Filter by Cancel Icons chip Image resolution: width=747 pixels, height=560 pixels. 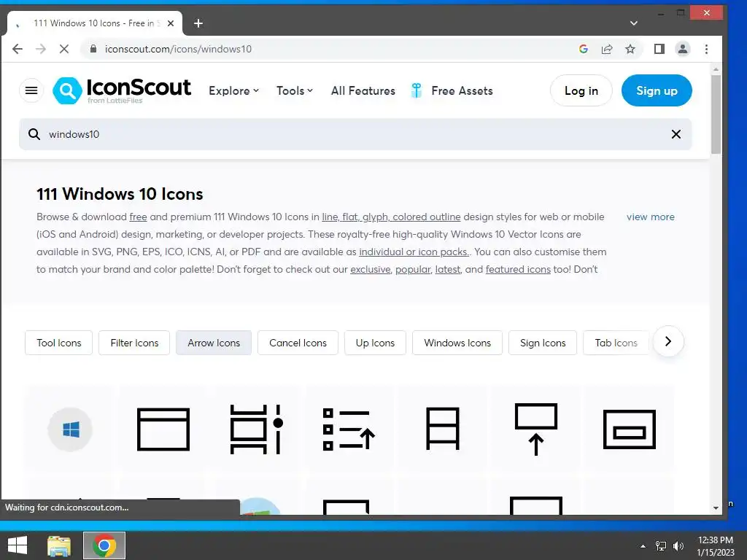[x=298, y=343]
